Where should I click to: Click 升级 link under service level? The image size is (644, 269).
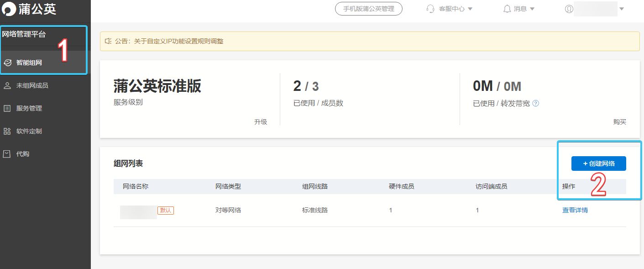coord(261,122)
